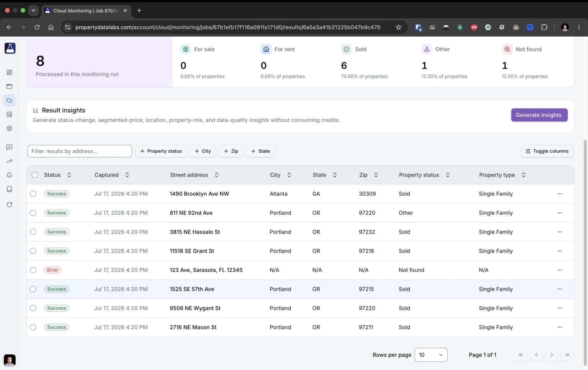Click the Result insights bar chart icon

pyautogui.click(x=36, y=110)
